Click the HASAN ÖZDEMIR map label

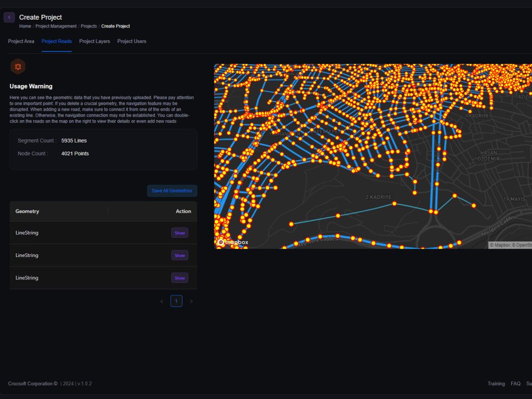pos(488,156)
